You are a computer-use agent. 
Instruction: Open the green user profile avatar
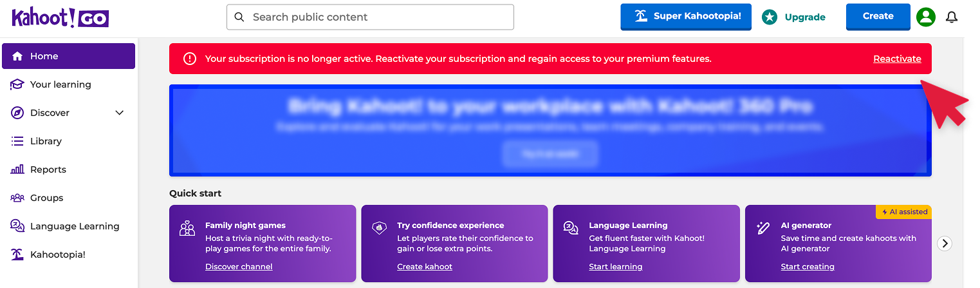925,17
